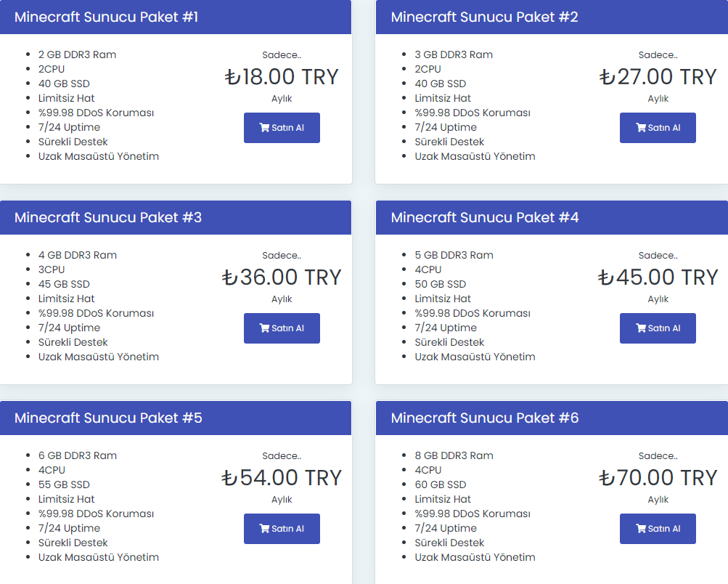Screen dimensions: 728x584
Task: Select the ₺54.00 TRY price
Action: 282,478
